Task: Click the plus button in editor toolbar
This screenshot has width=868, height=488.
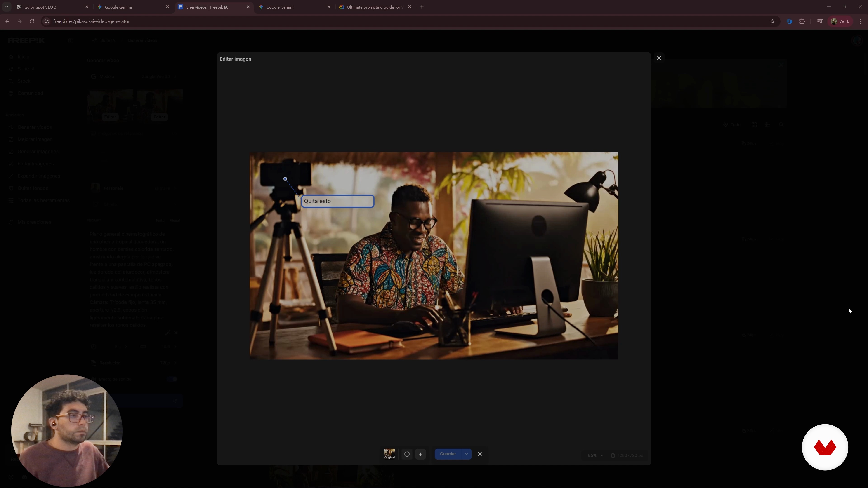Action: (420, 454)
